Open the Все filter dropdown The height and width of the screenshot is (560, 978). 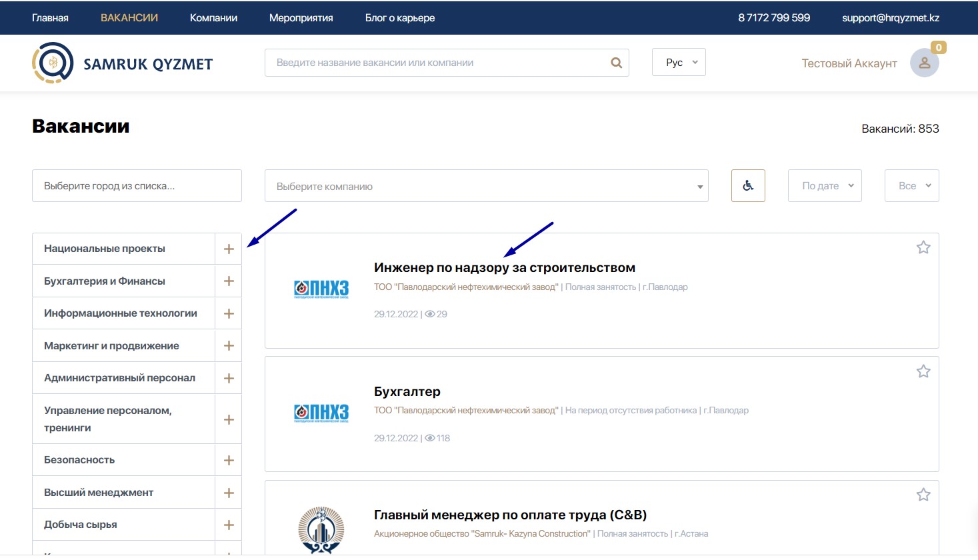point(911,185)
